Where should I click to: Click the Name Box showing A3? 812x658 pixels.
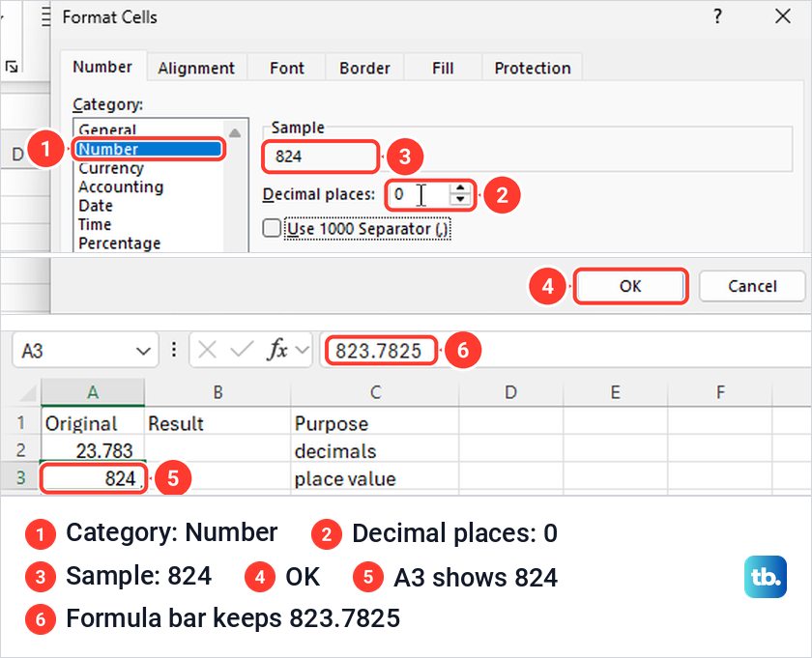point(72,351)
